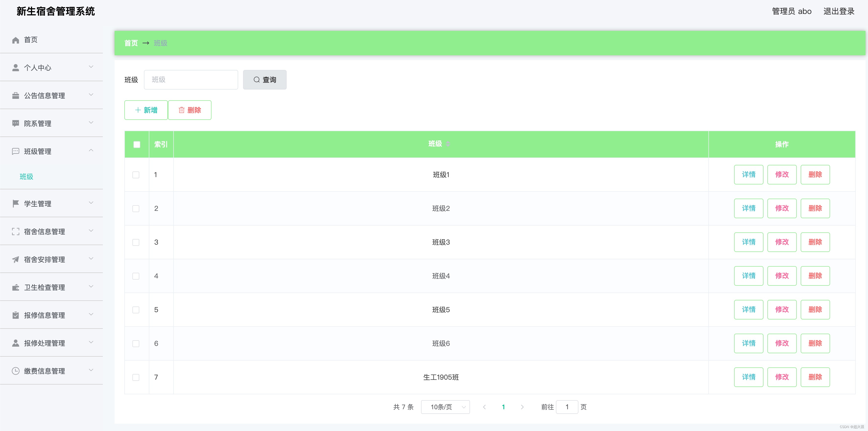Click the sort arrows in 班级 column header
868x431 pixels.
(448, 144)
